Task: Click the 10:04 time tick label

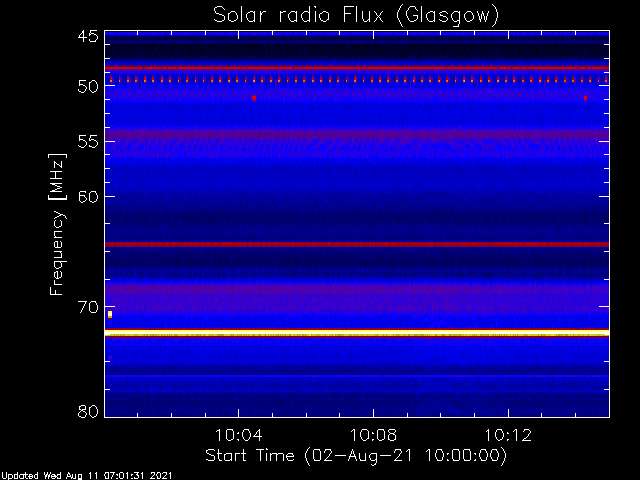Action: 238,435
